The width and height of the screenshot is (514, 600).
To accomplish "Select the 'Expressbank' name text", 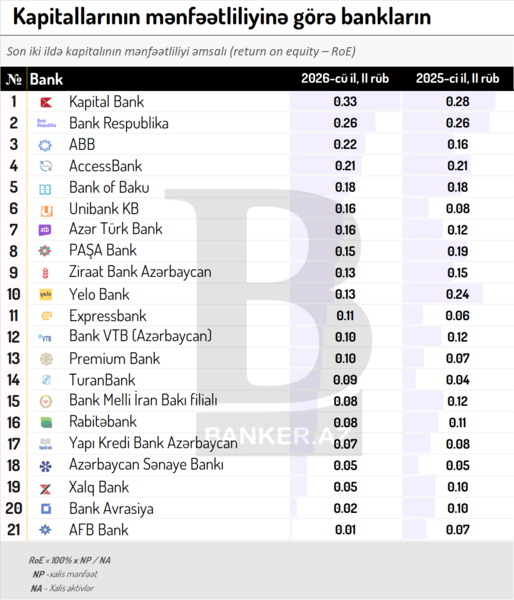I will [108, 316].
